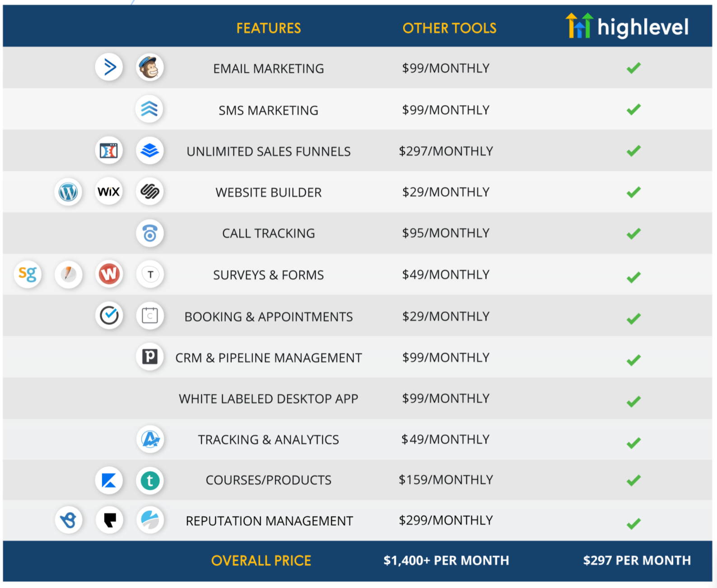This screenshot has width=717, height=588.
Task: Click the $95/MONTHLY call tracking price
Action: [x=446, y=233]
